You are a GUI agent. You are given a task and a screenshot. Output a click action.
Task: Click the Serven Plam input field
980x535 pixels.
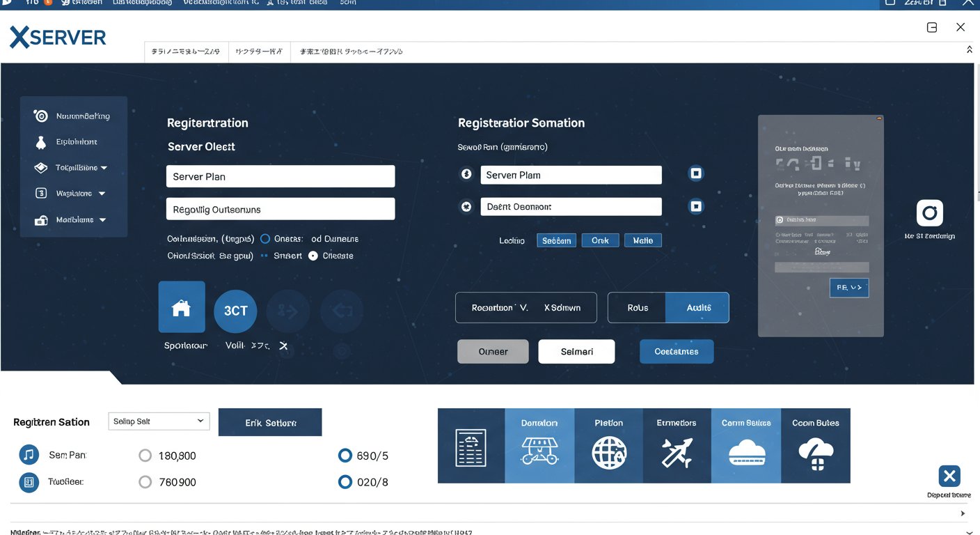pos(571,175)
